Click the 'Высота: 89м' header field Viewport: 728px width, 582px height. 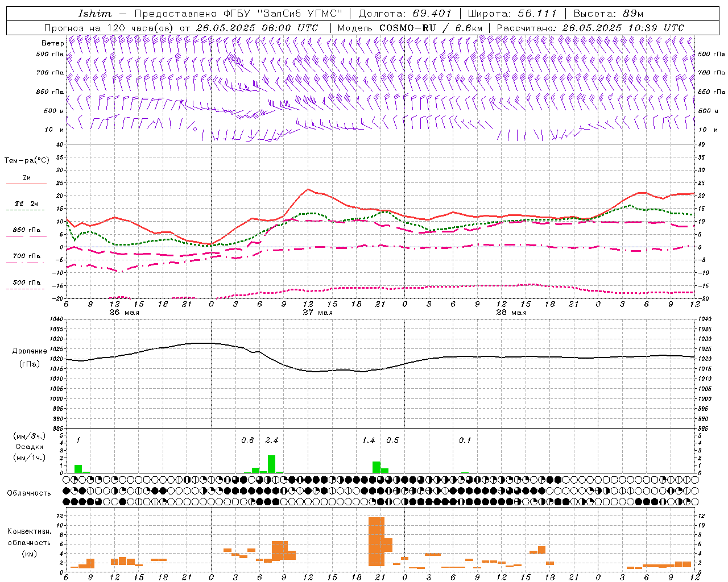(608, 14)
